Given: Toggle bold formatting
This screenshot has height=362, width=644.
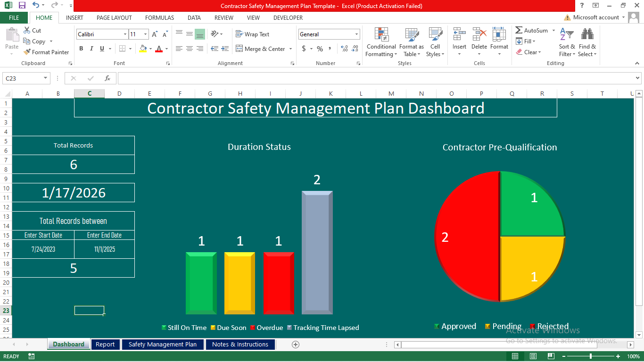Looking at the screenshot, I should (x=81, y=49).
